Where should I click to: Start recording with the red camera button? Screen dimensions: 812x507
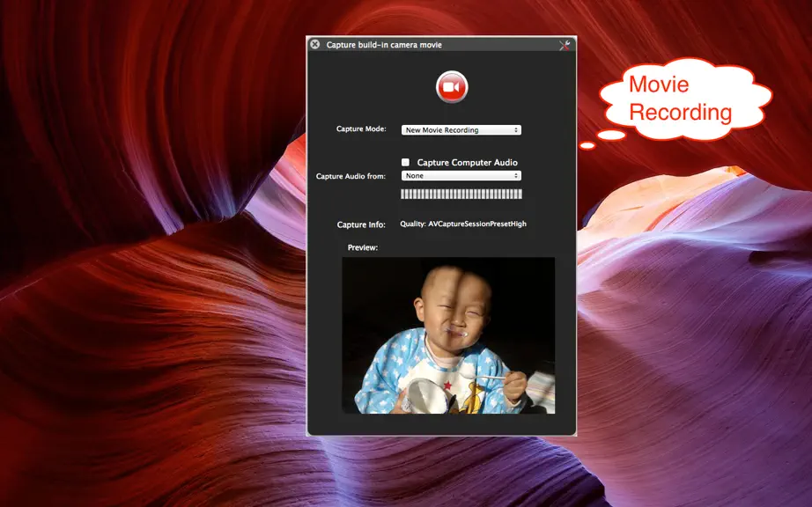(x=452, y=87)
